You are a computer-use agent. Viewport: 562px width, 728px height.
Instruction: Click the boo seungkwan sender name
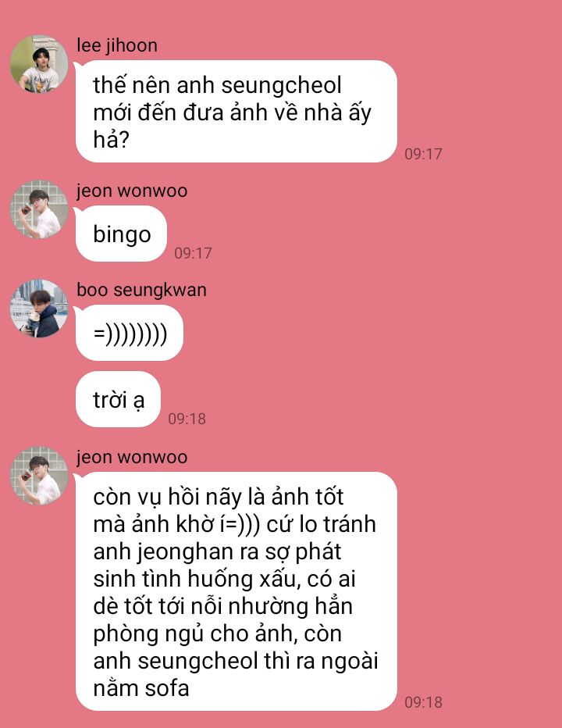click(x=141, y=290)
